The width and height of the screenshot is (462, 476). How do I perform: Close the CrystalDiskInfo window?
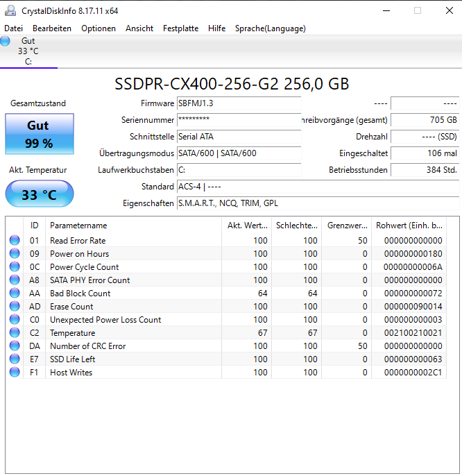[x=450, y=10]
